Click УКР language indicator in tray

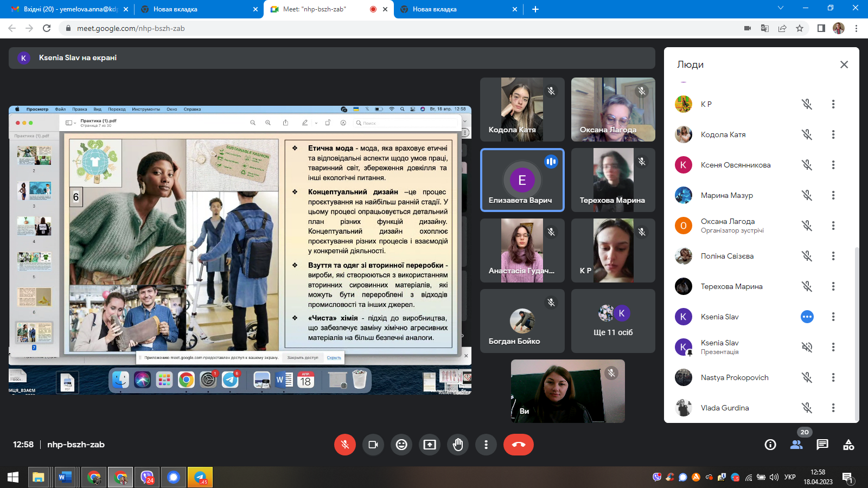pos(790,477)
